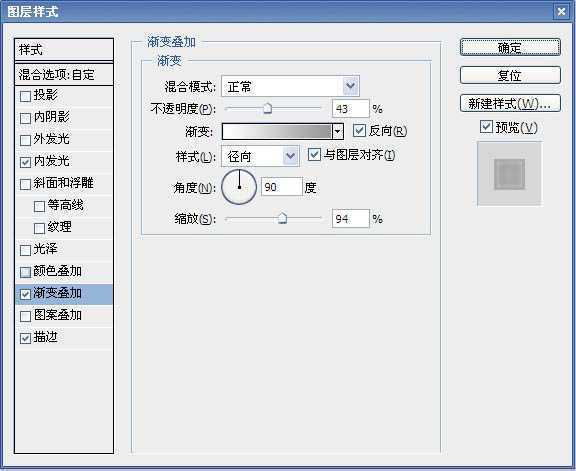Viewport: 576px width, 471px height.
Task: Click the 确定 OK button
Action: click(x=510, y=47)
